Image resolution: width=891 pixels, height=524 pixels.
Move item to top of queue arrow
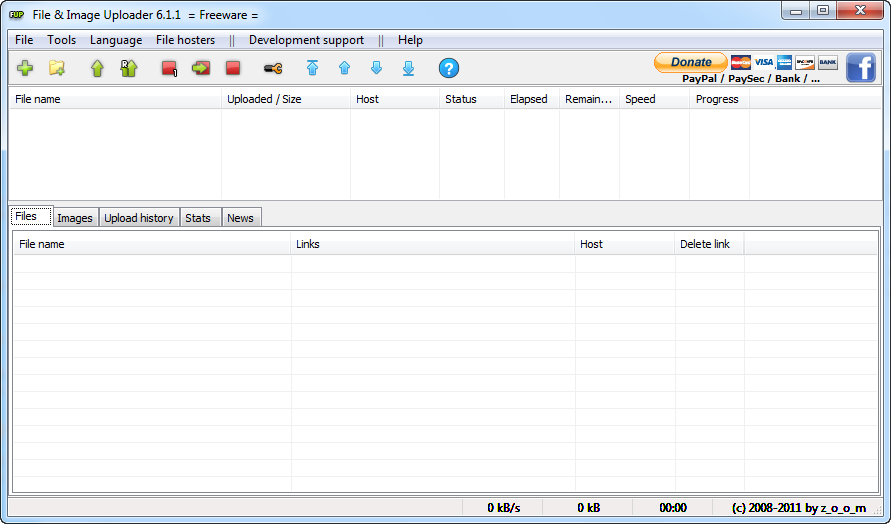[x=312, y=68]
